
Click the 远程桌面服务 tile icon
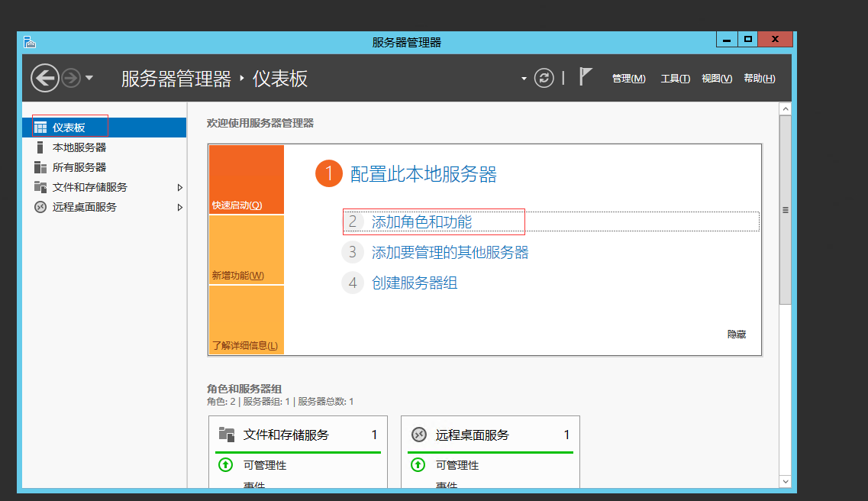coord(418,435)
